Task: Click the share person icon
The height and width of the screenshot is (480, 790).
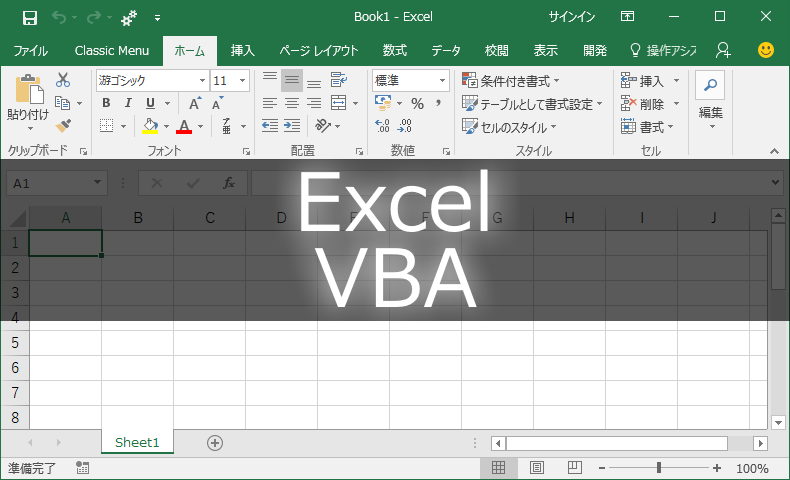Action: pyautogui.click(x=723, y=50)
